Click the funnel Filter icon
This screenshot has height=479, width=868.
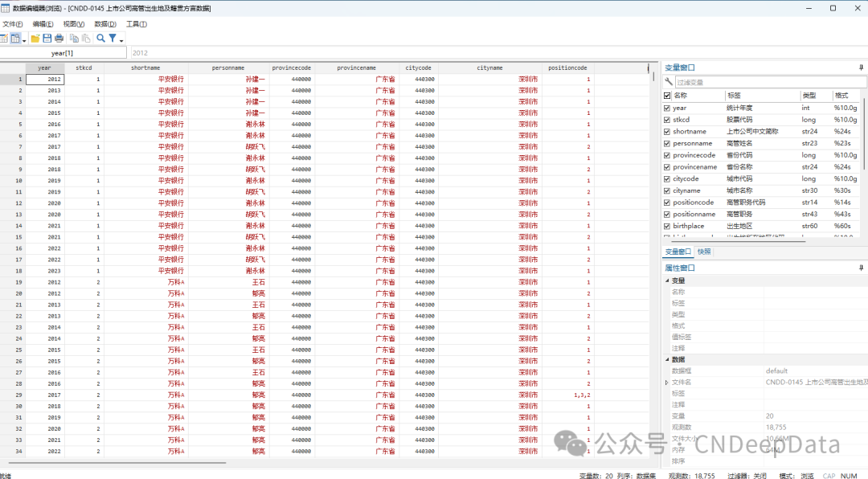coord(113,38)
